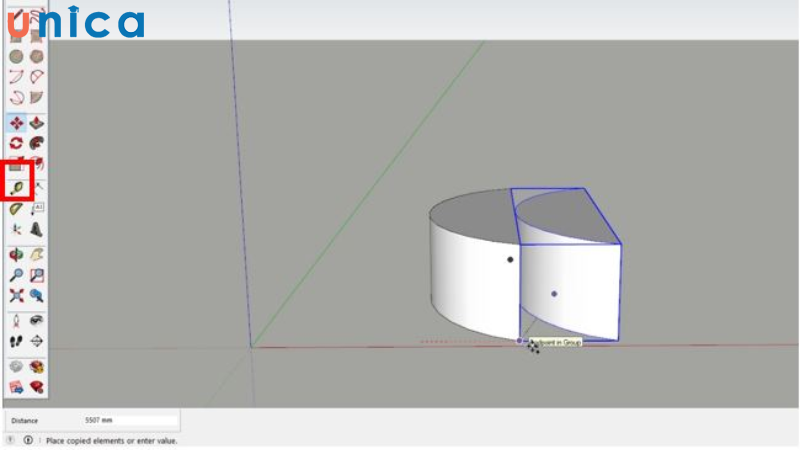Select the Pan hand tool
The width and height of the screenshot is (800, 450).
[37, 255]
